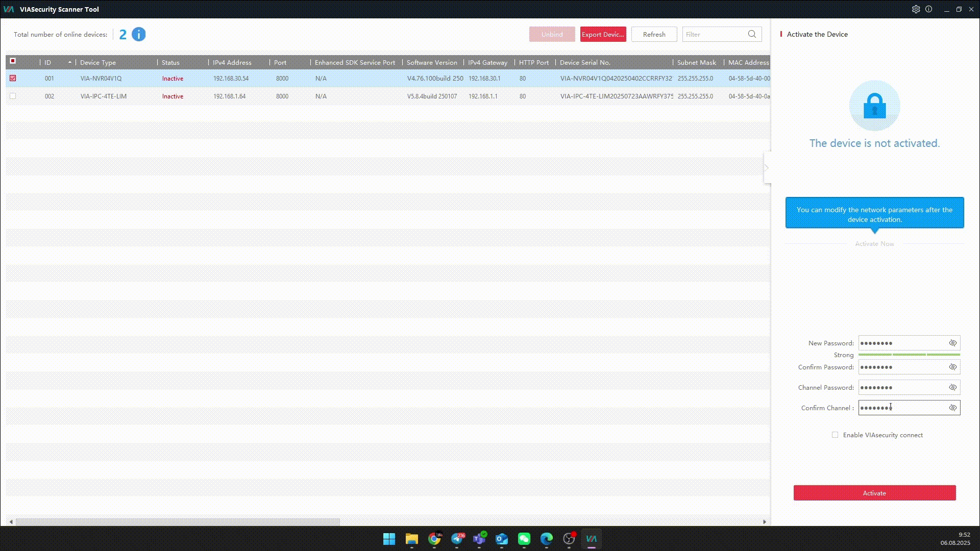
Task: Toggle Channel Password visibility eye
Action: pyautogui.click(x=952, y=388)
